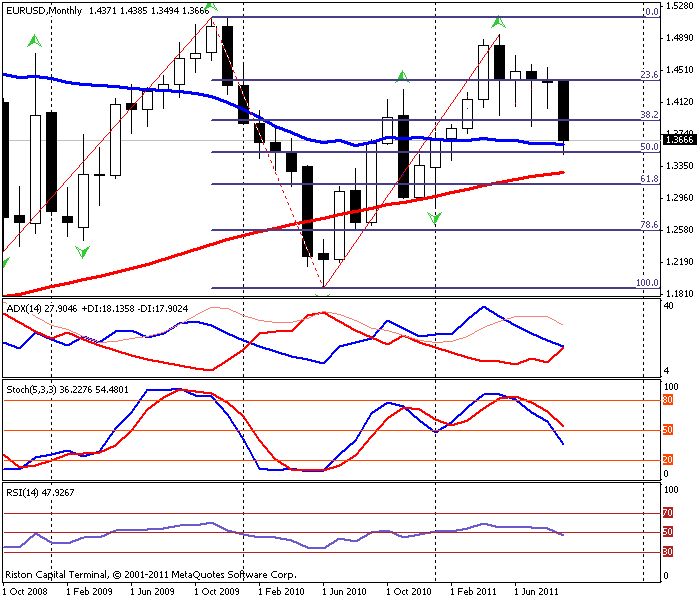Select the Fibonacci 38.2 level label
The height and width of the screenshot is (600, 700).
pyautogui.click(x=650, y=114)
